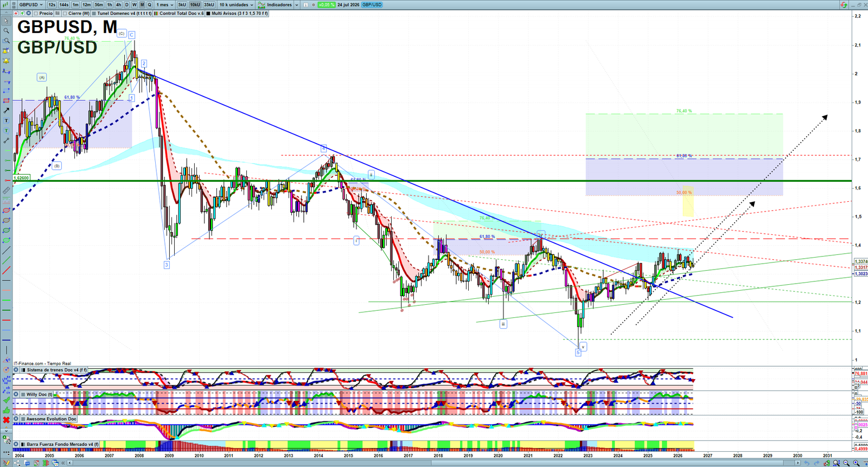Select the green checkmark drawing object
This screenshot has width=868, height=467.
[6, 400]
